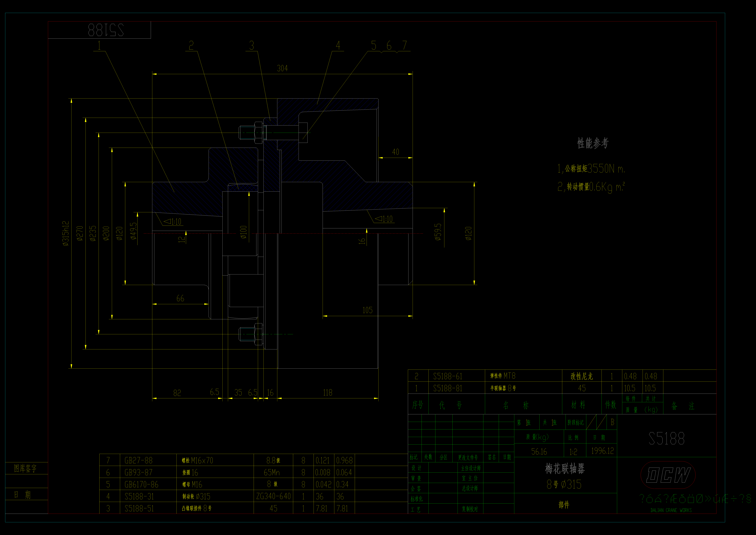The width and height of the screenshot is (756, 535).
Task: Select the bottom dimension "82"
Action: tap(177, 393)
